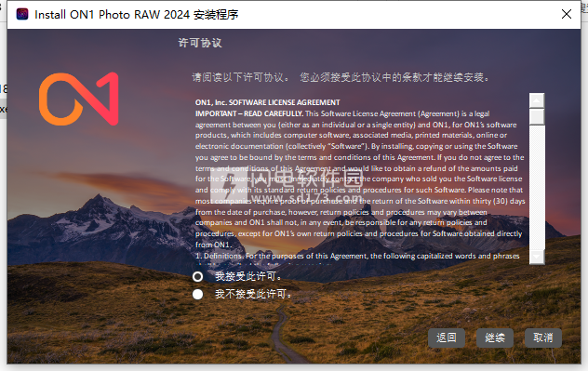Select the 我接受此许可 radio button
The height and width of the screenshot is (371, 588).
197,276
